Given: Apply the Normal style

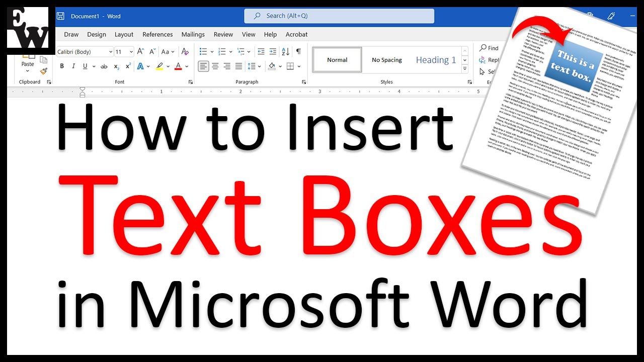Looking at the screenshot, I should pyautogui.click(x=337, y=60).
